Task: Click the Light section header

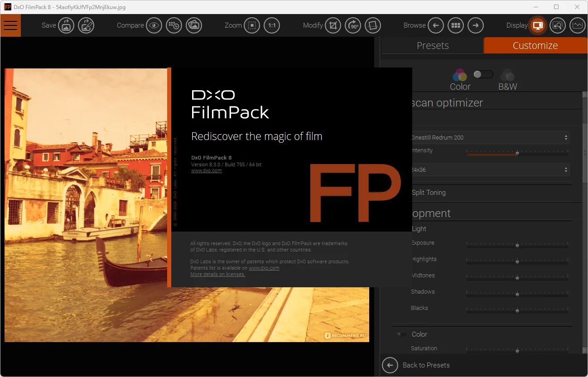Action: click(x=419, y=229)
